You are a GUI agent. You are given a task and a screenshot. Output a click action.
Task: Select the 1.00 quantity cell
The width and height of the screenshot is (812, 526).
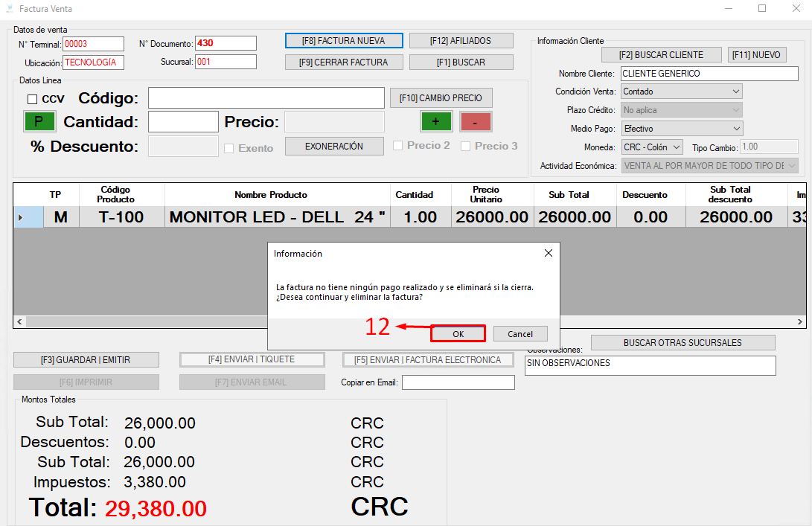[x=421, y=217]
